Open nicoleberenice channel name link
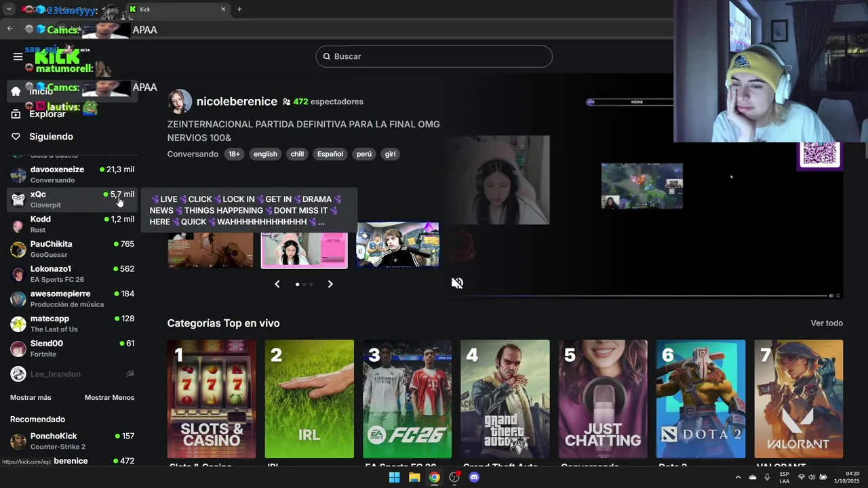 coord(237,102)
